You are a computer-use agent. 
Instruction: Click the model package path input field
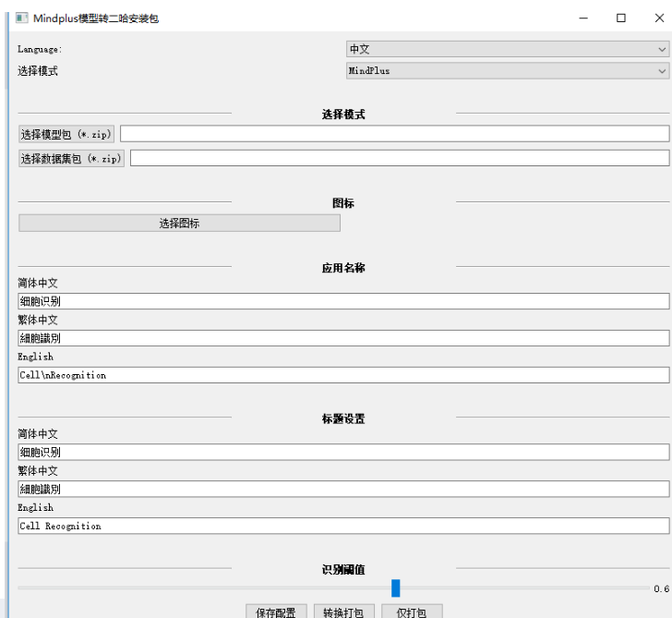[x=394, y=134]
